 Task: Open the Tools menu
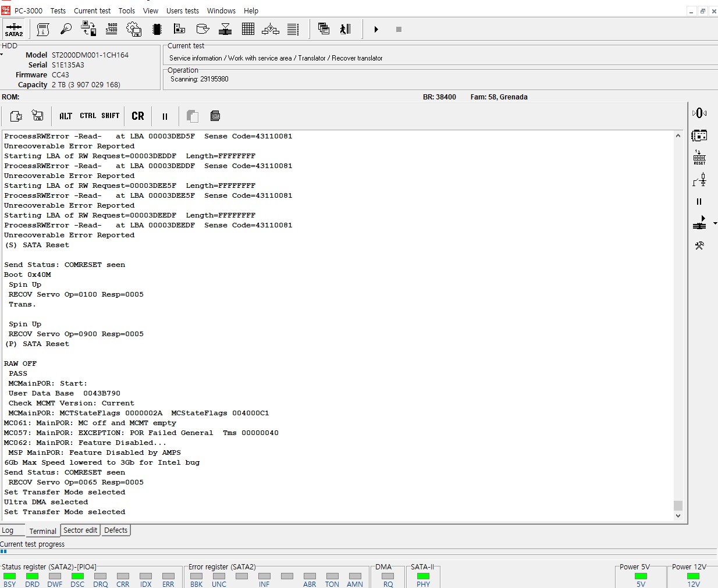pyautogui.click(x=127, y=10)
